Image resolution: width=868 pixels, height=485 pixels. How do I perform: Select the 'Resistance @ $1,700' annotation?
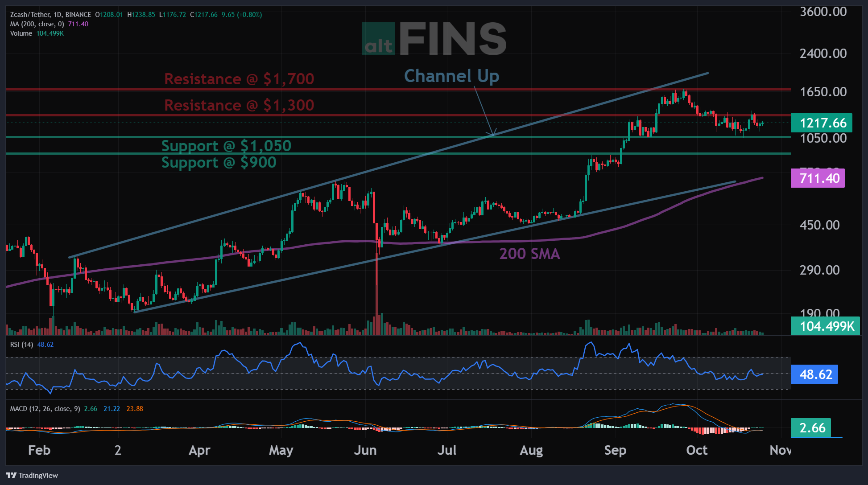point(239,79)
